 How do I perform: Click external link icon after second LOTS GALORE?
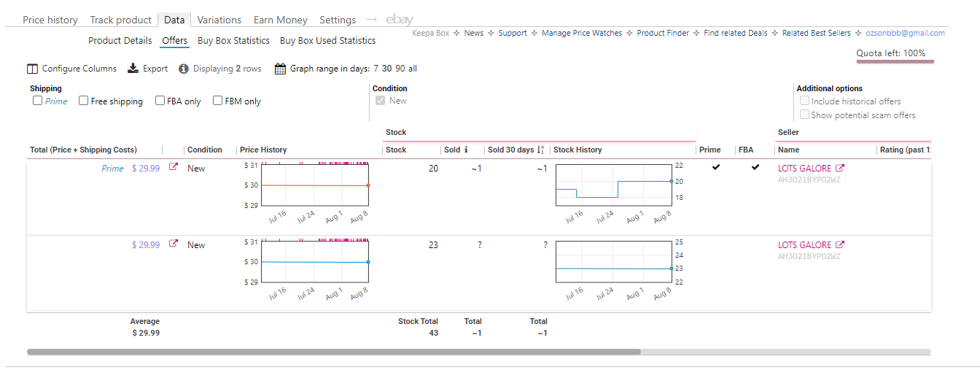(x=839, y=244)
